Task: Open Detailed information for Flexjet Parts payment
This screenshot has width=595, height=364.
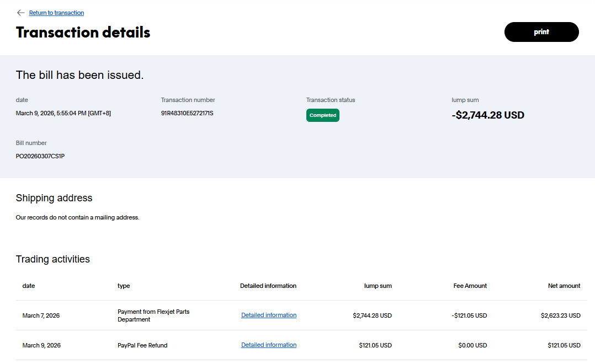Action: click(268, 315)
